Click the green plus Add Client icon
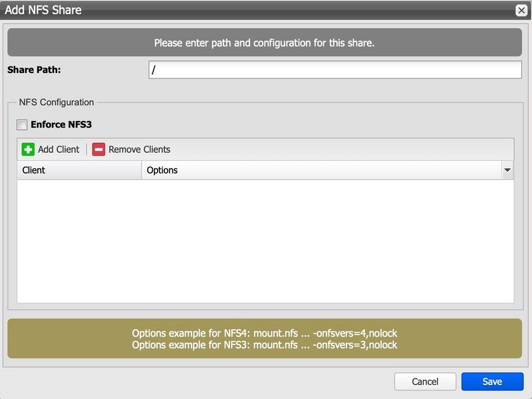 pos(28,150)
